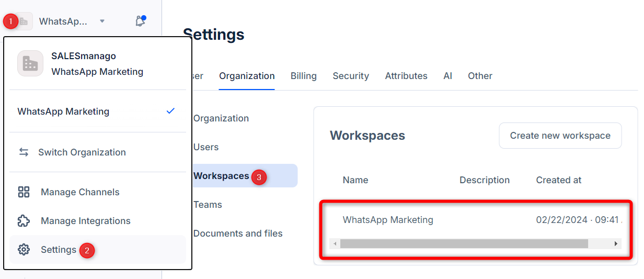
Task: Select the WhatsApp Marketing table row name
Action: point(388,220)
